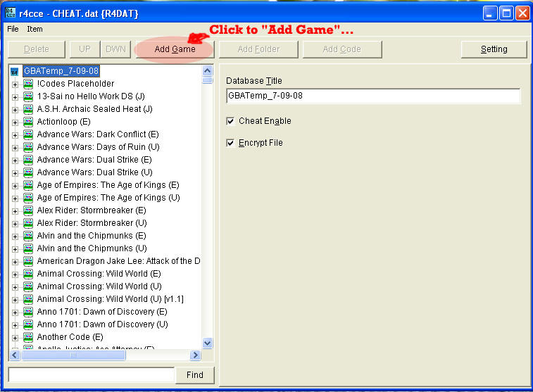Image resolution: width=533 pixels, height=392 pixels.
Task: Click icon beside Animal Crossing: Wild World (E)
Action: (28, 274)
